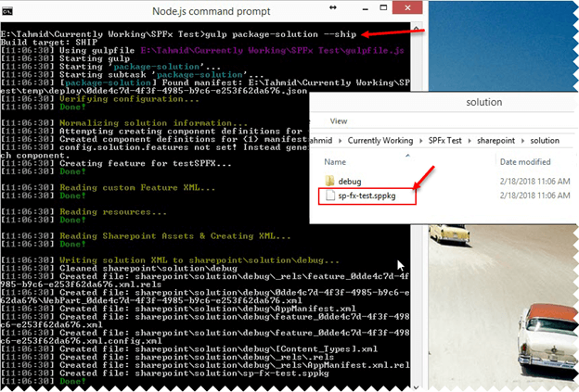Image resolution: width=579 pixels, height=392 pixels.
Task: Maximize the Node.js command prompt window
Action: (383, 7)
